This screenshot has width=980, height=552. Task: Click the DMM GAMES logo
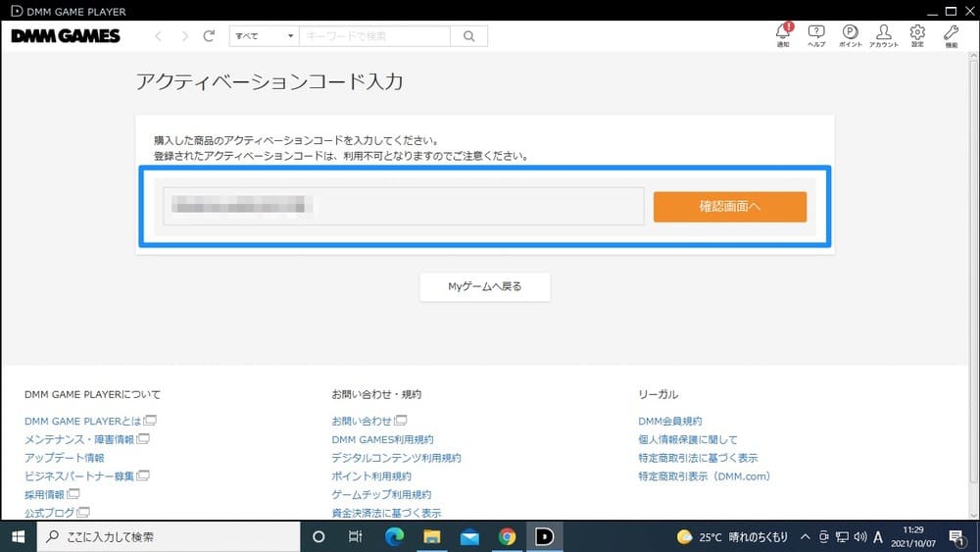[66, 36]
